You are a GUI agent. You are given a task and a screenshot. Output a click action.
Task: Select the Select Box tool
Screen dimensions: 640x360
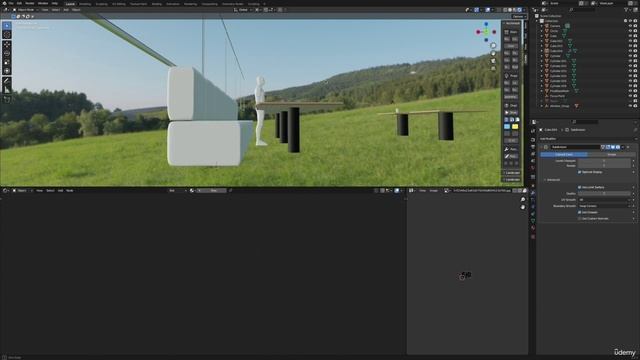[7, 26]
